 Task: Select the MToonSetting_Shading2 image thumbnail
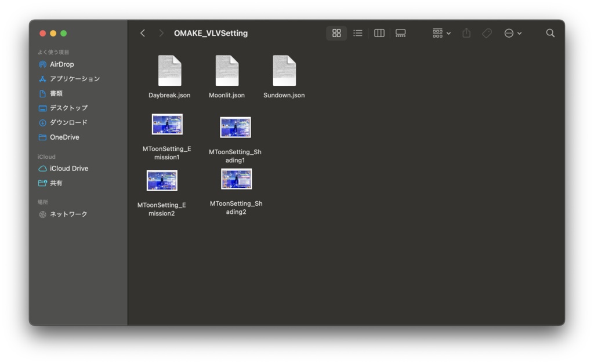237,179
